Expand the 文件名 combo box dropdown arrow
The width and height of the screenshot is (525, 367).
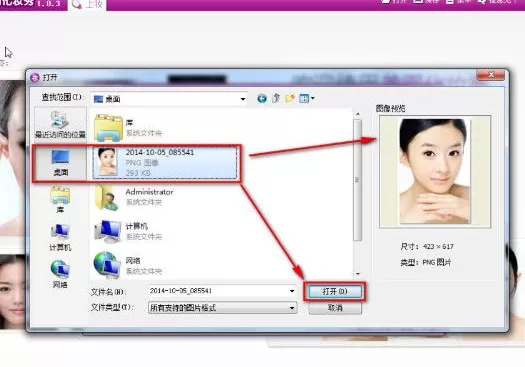pos(292,291)
